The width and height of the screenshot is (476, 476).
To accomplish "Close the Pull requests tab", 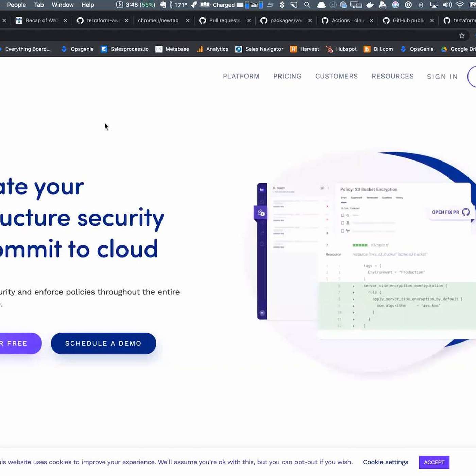I will tap(249, 21).
